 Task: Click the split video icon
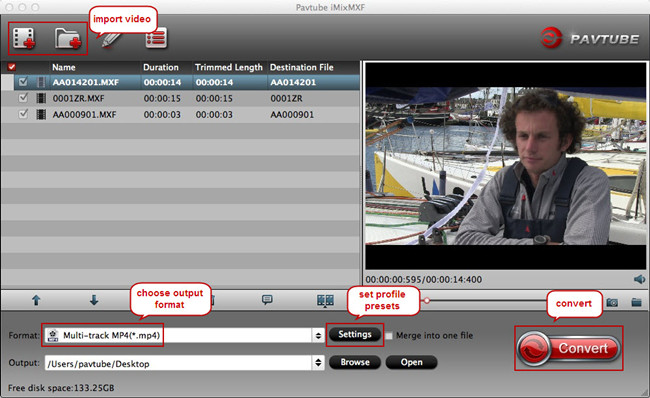click(325, 301)
